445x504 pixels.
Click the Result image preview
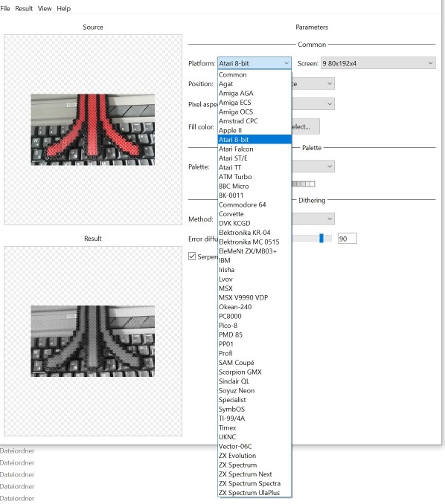93,341
